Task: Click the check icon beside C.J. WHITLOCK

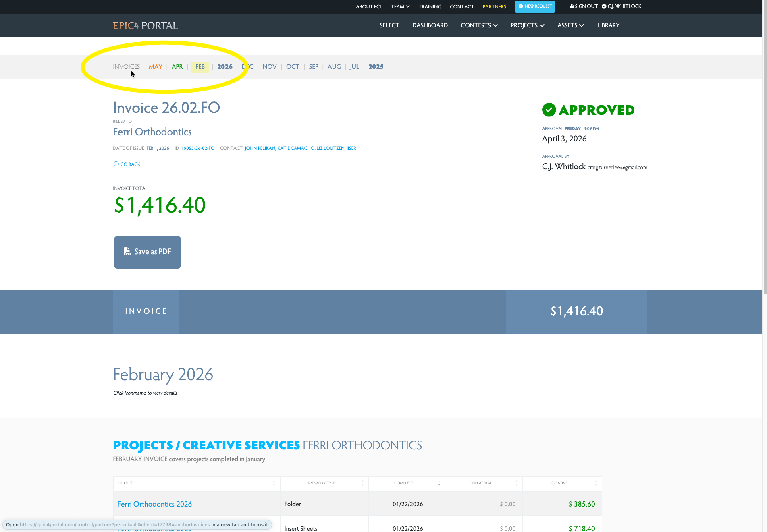Action: (604, 6)
